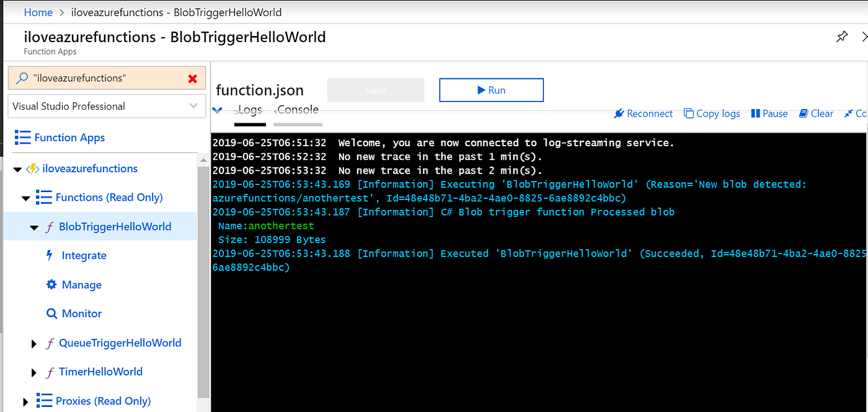
Task: Click the "No new trace in the past 2 min(s)" line
Action: click(x=378, y=170)
